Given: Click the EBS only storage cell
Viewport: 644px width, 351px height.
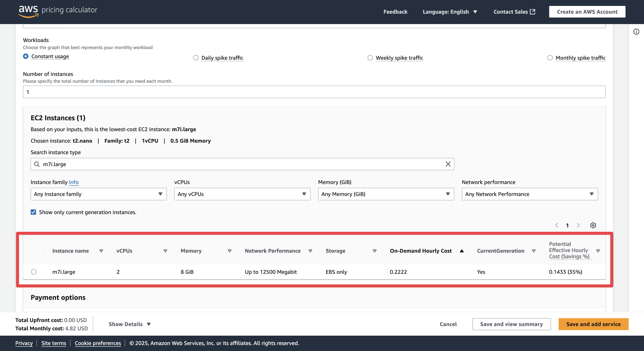Looking at the screenshot, I should (x=336, y=272).
